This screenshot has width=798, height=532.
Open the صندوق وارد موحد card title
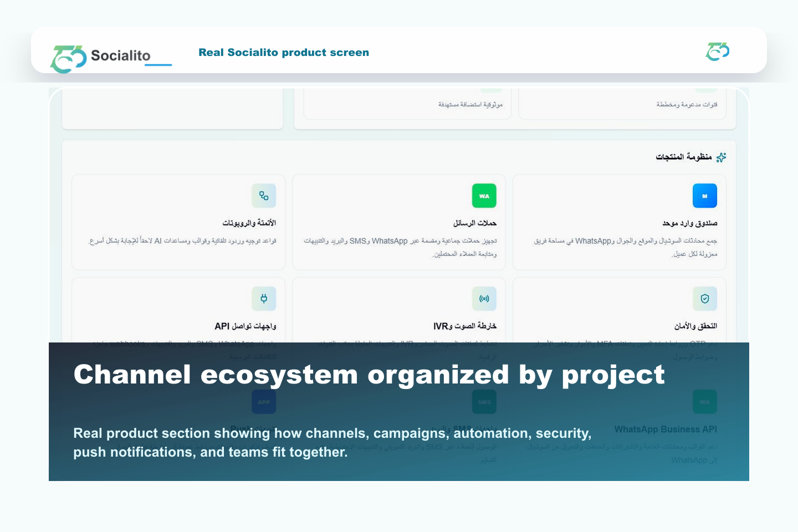point(690,223)
